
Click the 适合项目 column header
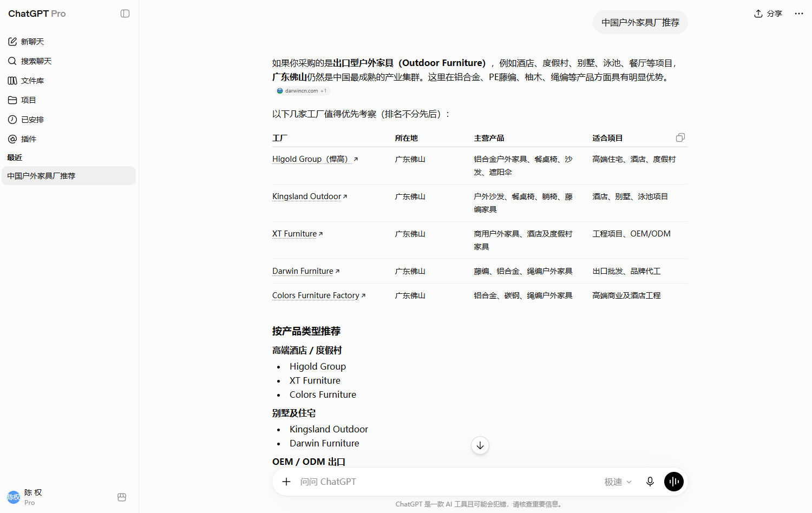(x=608, y=138)
